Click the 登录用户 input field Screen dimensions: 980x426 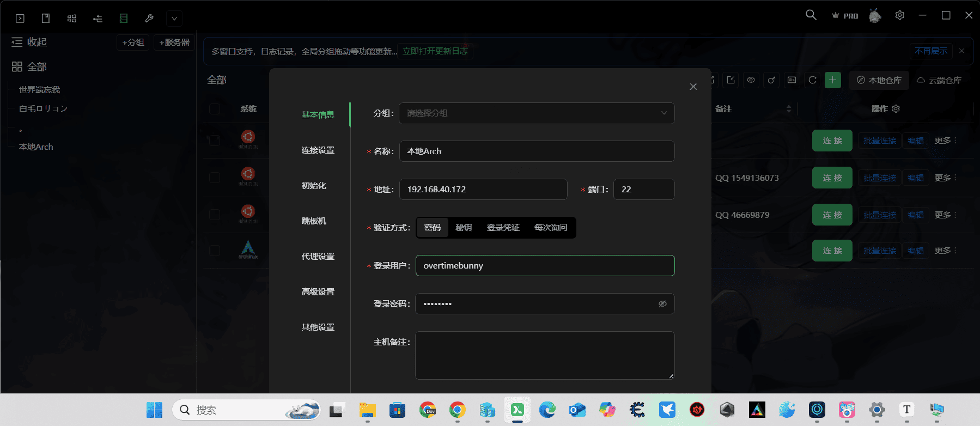[545, 266]
